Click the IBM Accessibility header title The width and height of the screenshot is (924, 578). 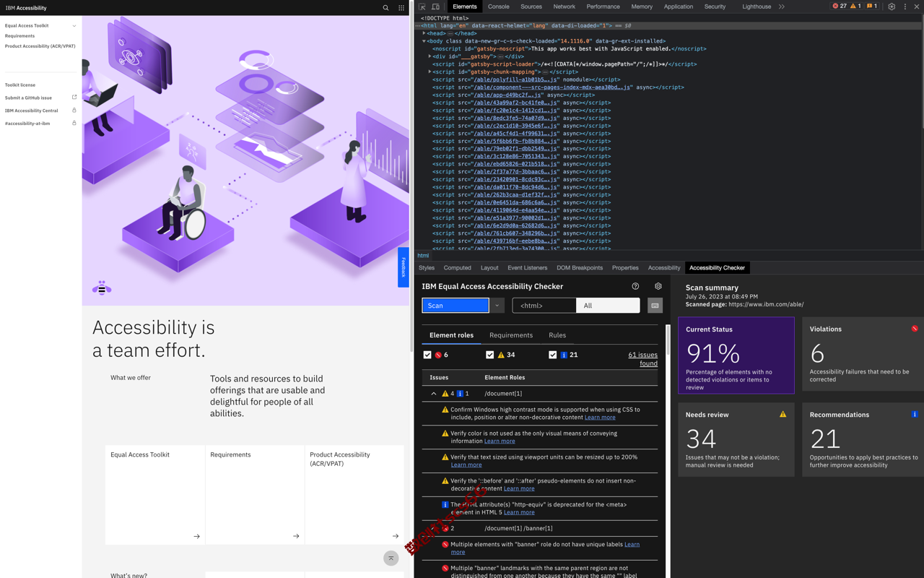tap(26, 8)
